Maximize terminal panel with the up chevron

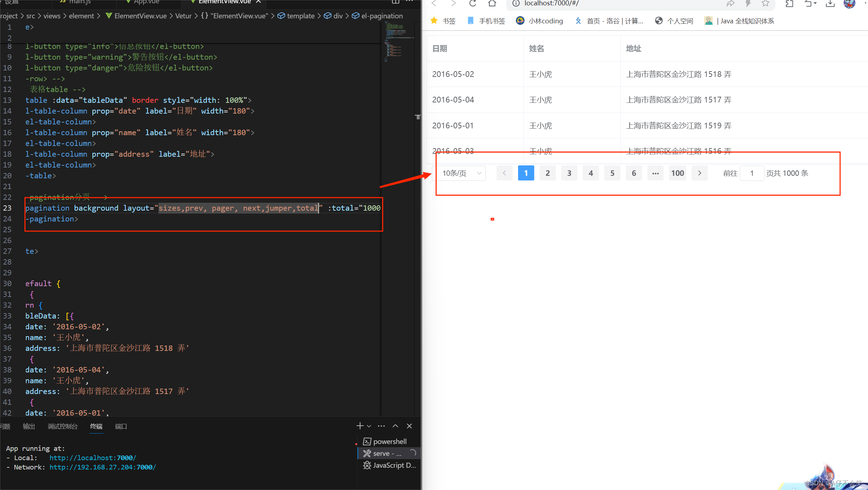point(395,426)
